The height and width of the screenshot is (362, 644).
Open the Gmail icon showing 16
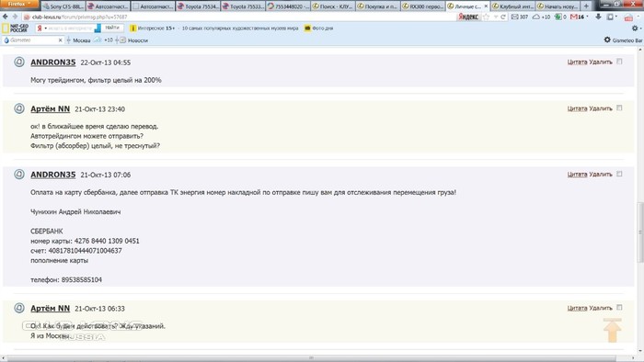pos(579,17)
